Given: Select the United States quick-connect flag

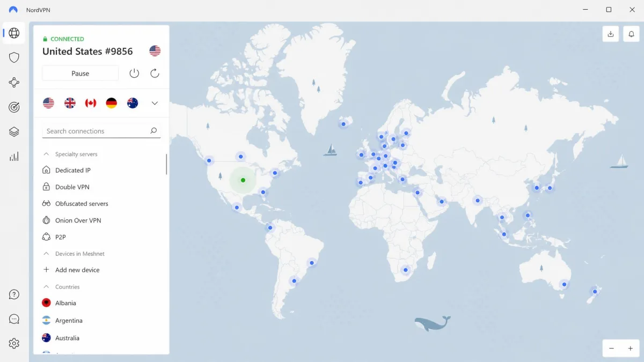Looking at the screenshot, I should coord(49,103).
